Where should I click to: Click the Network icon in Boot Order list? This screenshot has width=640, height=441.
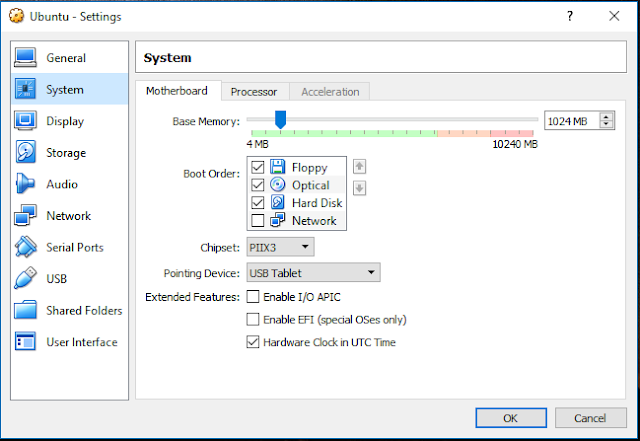pyautogui.click(x=278, y=220)
